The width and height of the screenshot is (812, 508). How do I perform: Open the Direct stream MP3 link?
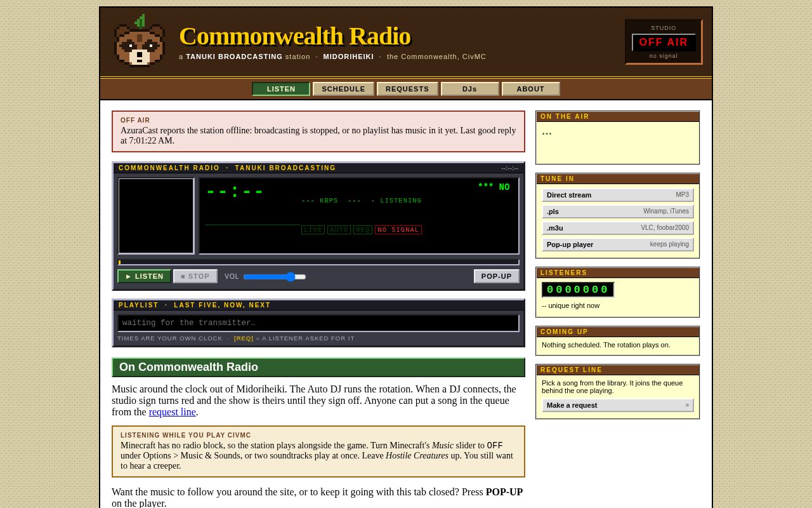(618, 195)
